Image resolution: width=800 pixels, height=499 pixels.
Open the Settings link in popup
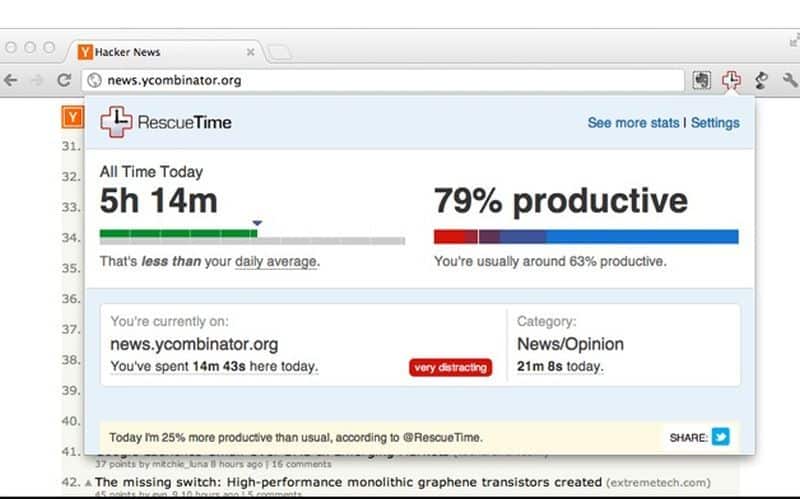coord(715,123)
